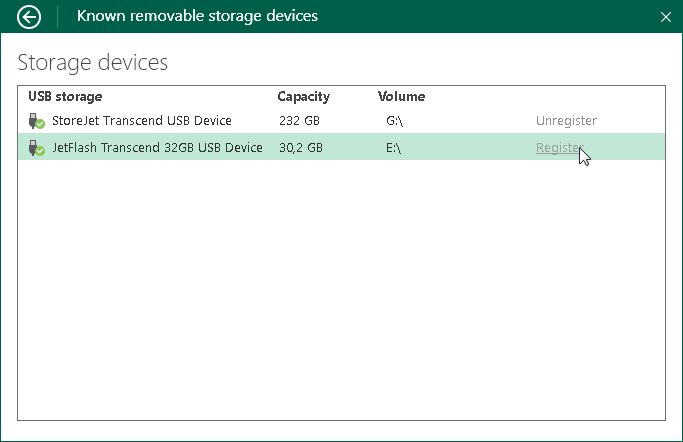
Task: Click empty title bar area right of the title
Action: click(480, 16)
